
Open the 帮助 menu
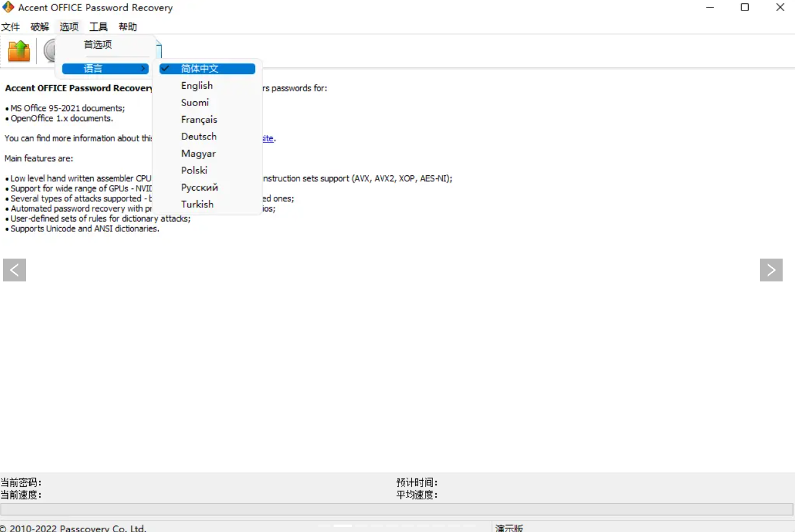coord(128,27)
